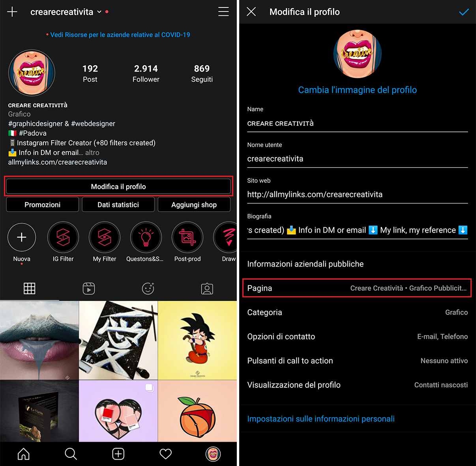This screenshot has width=476, height=466.
Task: Tap Cambia l'immagine del profilo link
Action: [357, 90]
